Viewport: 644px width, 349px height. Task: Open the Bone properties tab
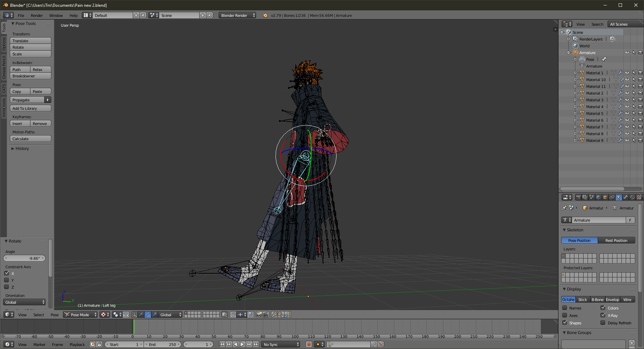[x=625, y=197]
